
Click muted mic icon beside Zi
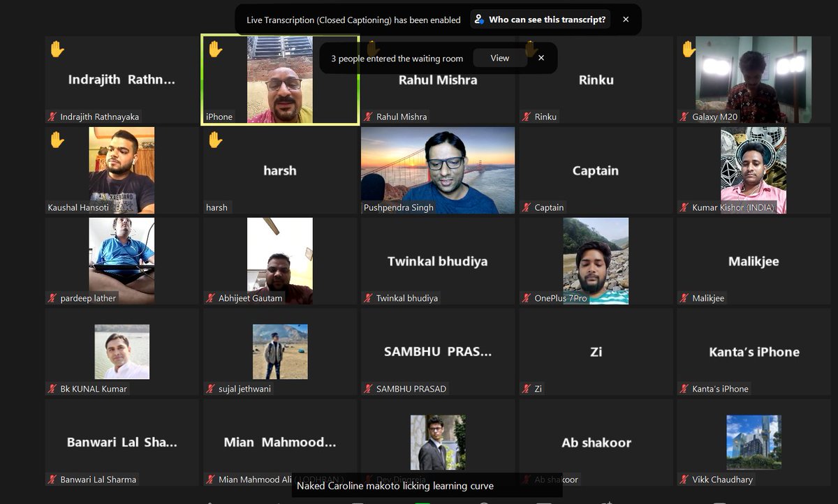527,389
